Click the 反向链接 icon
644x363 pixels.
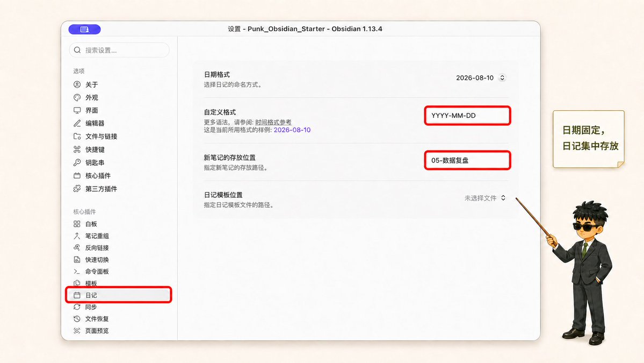(77, 247)
